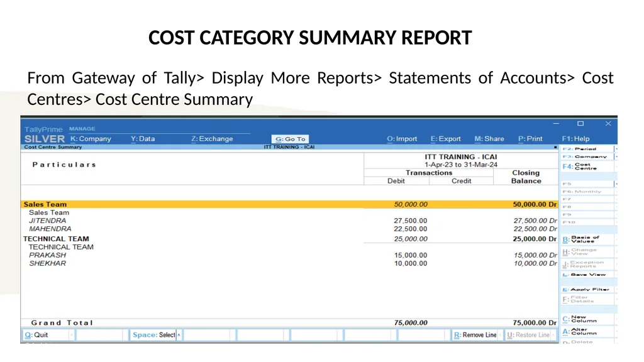This screenshot has width=644, height=362.
Task: Click R: Remove Line button
Action: [475, 335]
